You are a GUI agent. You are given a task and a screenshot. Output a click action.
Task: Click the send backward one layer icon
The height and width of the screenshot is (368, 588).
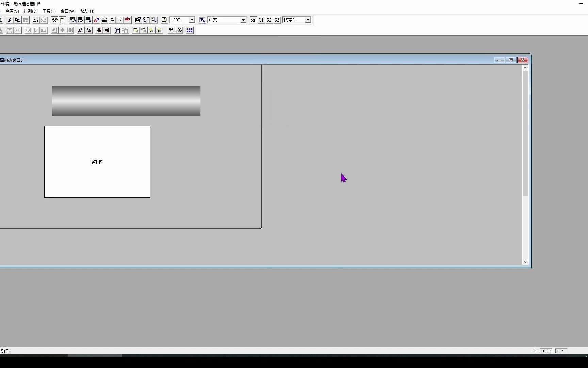159,30
